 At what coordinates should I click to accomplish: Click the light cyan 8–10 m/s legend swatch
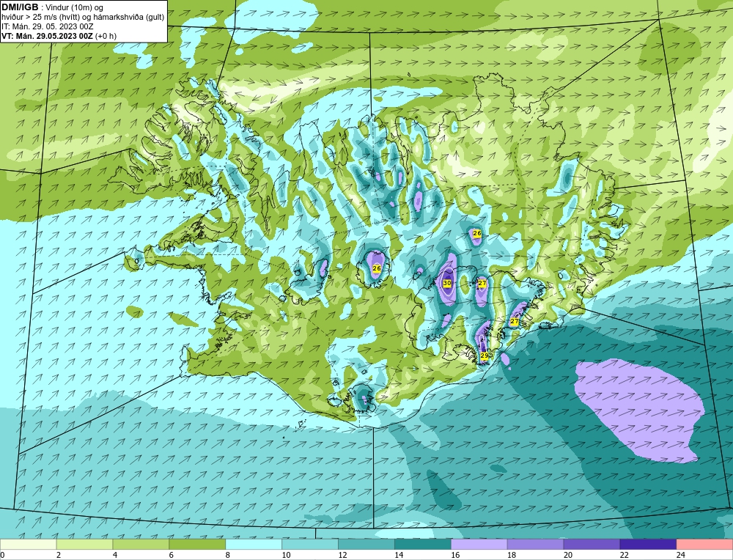click(x=254, y=544)
